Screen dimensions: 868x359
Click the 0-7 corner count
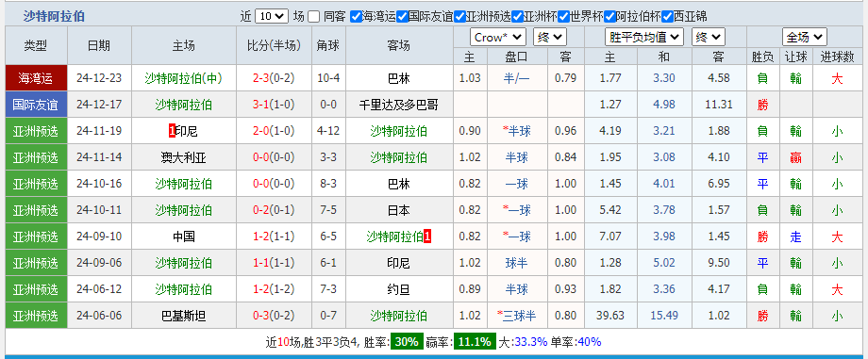pyautogui.click(x=328, y=316)
